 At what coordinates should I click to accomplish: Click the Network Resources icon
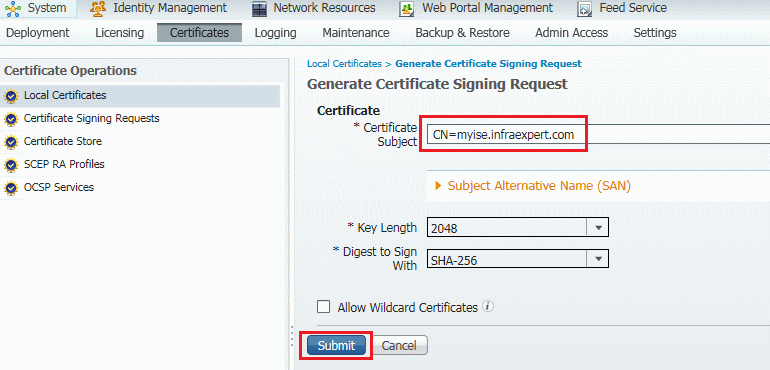[x=259, y=9]
